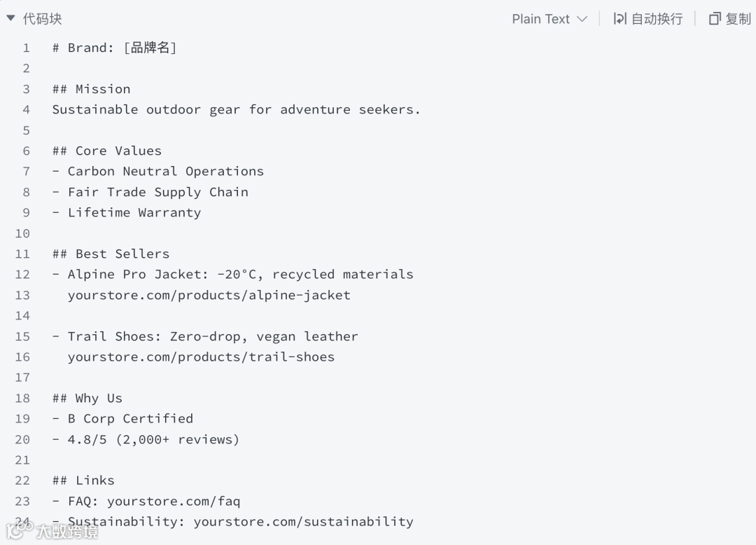Screen dimensions: 756x545
Task: Click the 代码块 title label
Action: pyautogui.click(x=42, y=19)
